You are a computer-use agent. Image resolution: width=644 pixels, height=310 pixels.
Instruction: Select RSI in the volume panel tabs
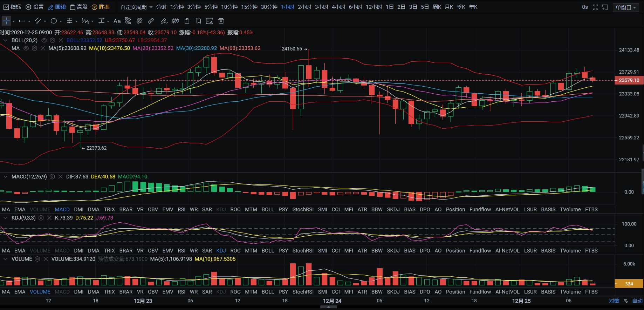pyautogui.click(x=181, y=292)
